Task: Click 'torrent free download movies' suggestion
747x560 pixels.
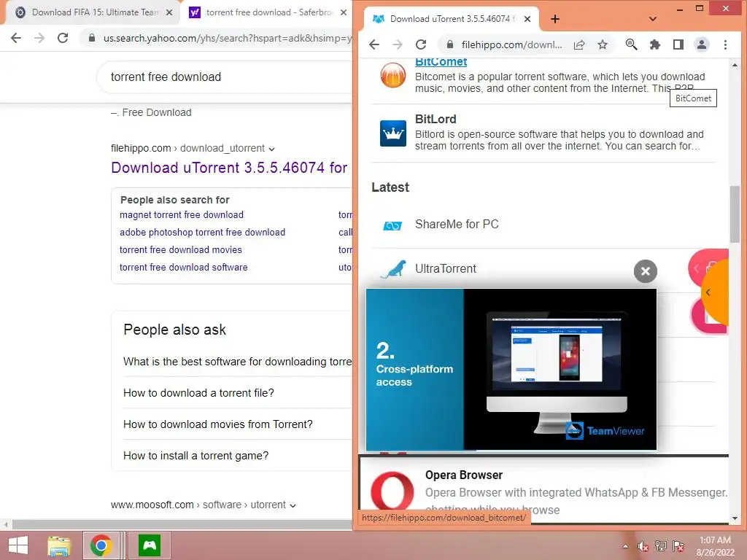Action: click(x=181, y=249)
